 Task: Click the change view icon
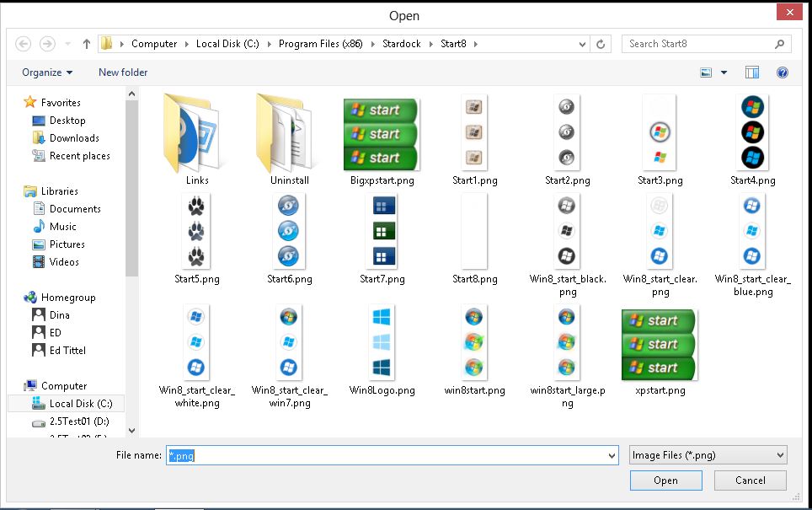[x=706, y=72]
